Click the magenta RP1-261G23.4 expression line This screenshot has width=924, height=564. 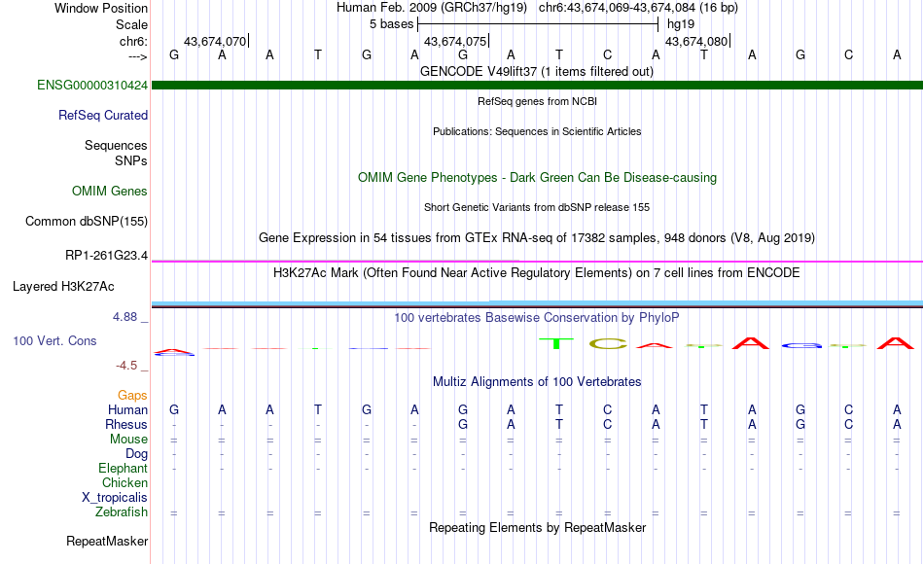538,261
